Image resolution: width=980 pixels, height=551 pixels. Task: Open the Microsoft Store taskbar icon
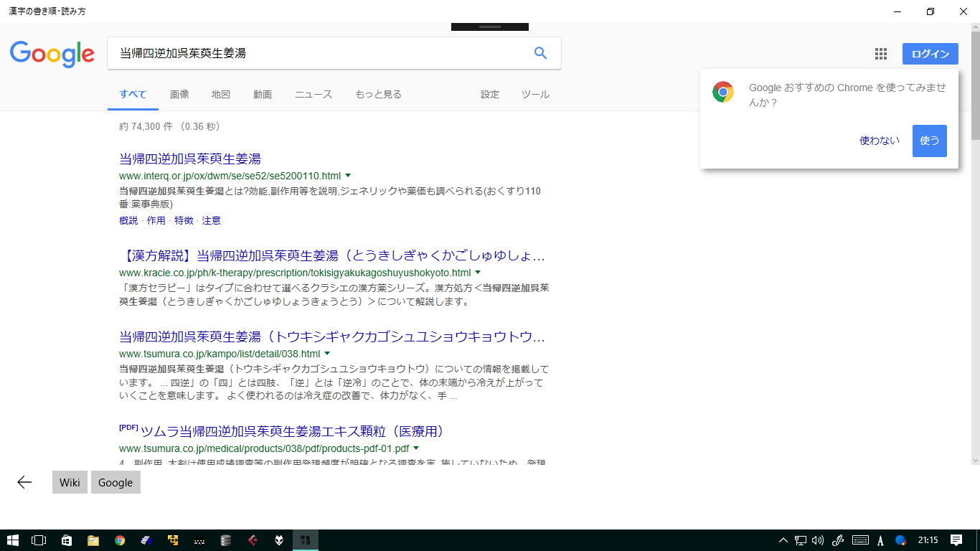click(65, 540)
